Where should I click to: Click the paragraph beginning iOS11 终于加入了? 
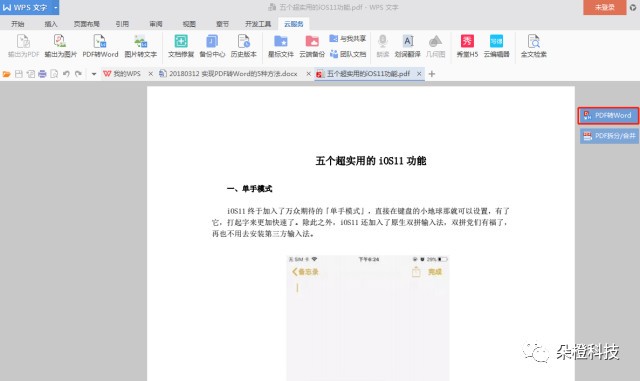tap(361, 223)
